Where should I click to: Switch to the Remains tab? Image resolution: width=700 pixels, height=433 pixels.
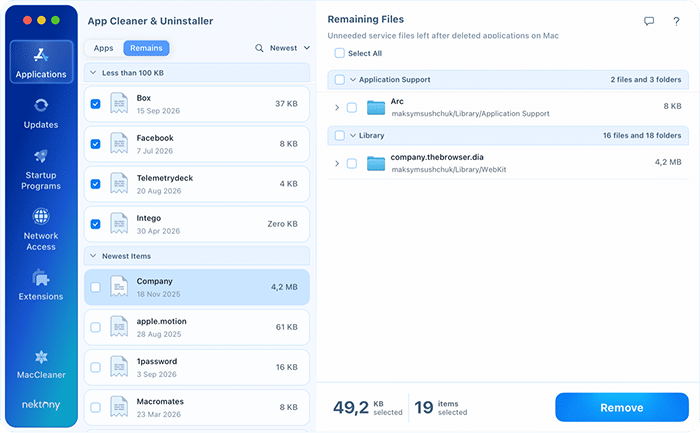pos(146,48)
